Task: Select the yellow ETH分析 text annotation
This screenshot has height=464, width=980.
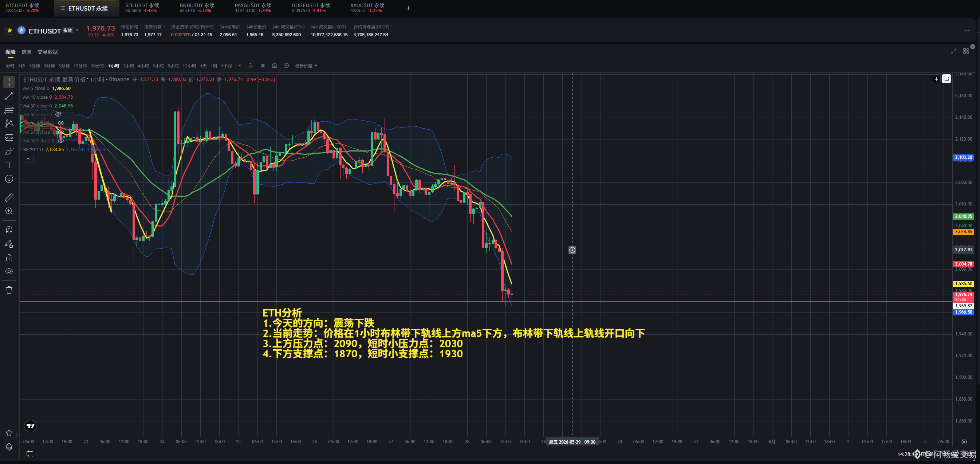Action: [453, 334]
